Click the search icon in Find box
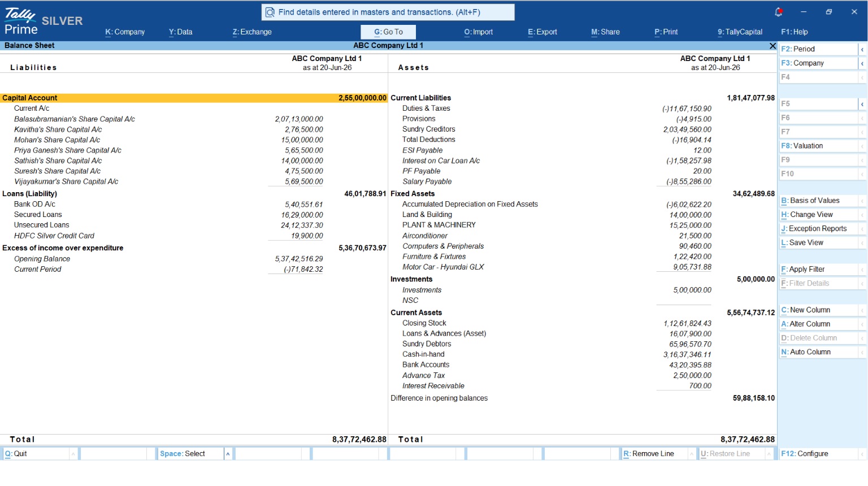Image resolution: width=868 pixels, height=486 pixels. 270,12
